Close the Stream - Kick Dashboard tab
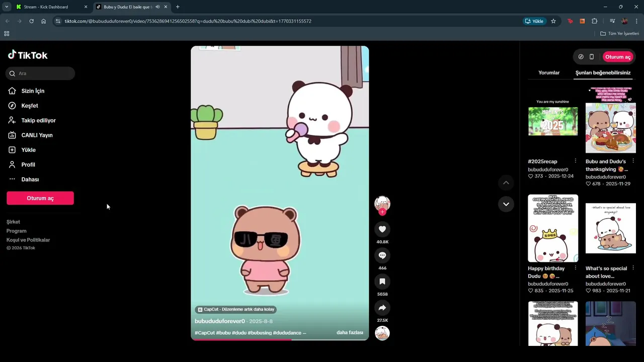This screenshot has height=362, width=644. (x=86, y=7)
